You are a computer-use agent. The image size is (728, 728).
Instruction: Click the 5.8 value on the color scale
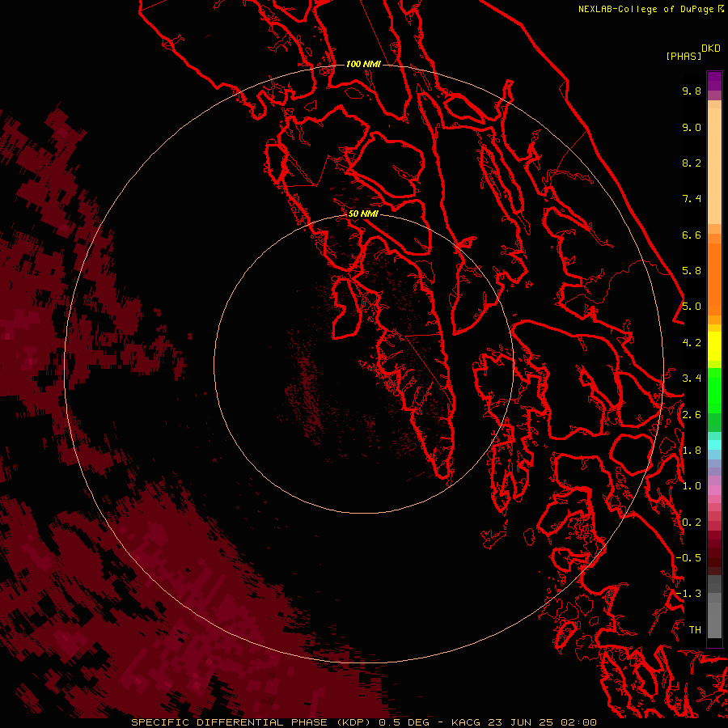click(692, 271)
